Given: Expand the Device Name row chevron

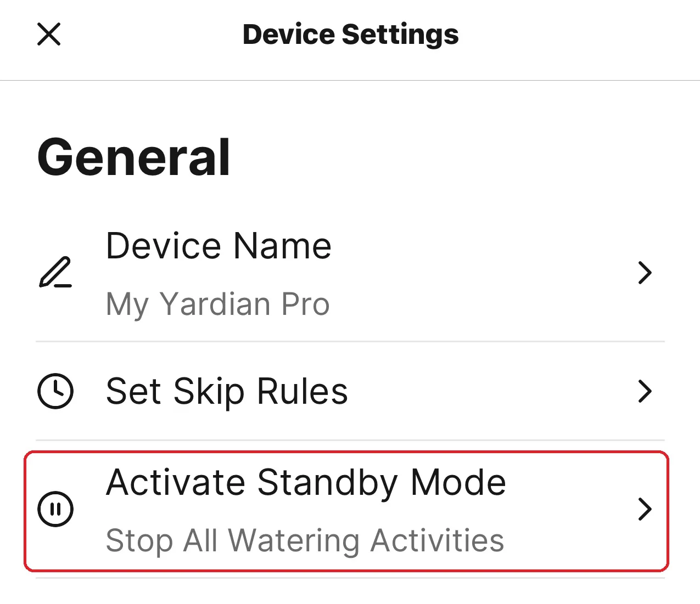Looking at the screenshot, I should click(x=645, y=273).
